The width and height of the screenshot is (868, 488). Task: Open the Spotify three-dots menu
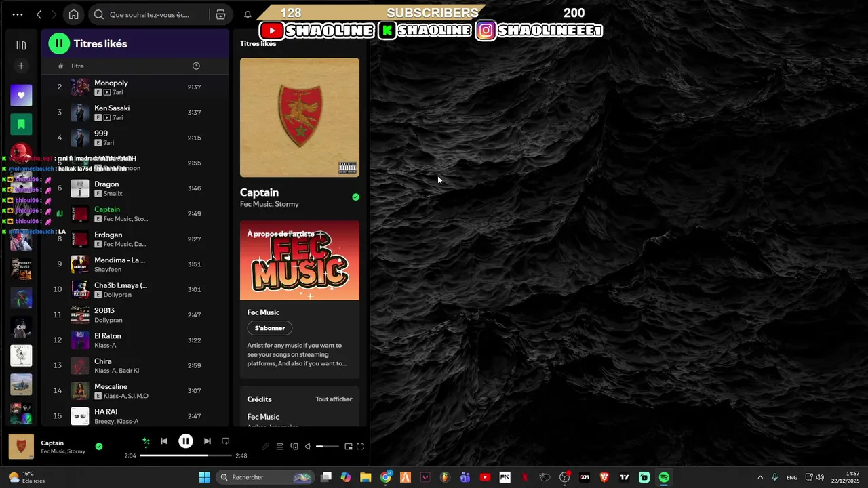coord(17,14)
